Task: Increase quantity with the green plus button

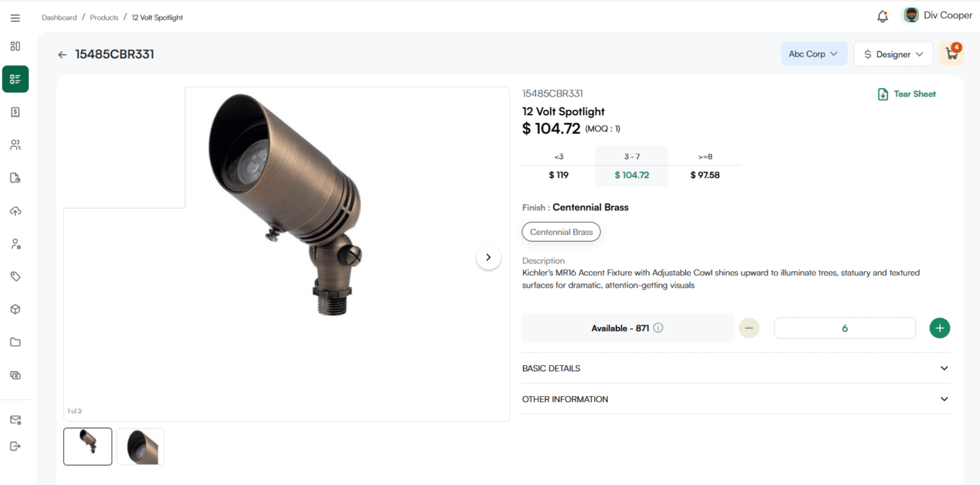Action: click(939, 328)
